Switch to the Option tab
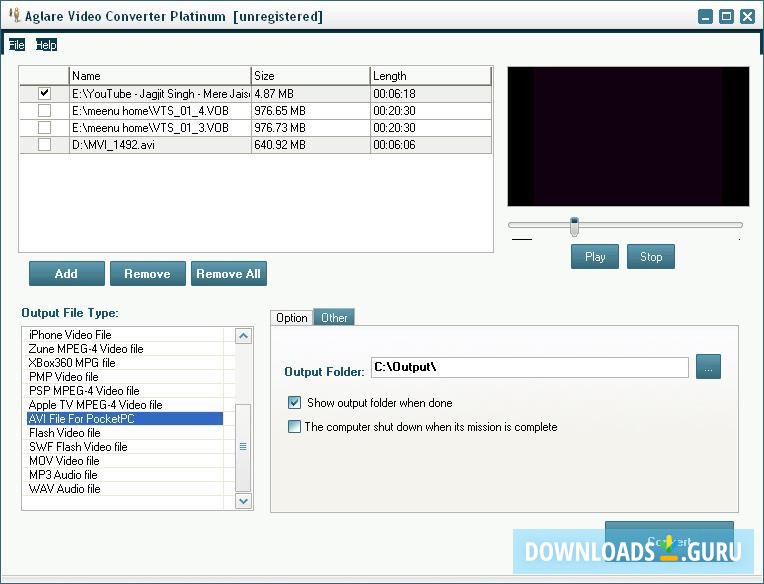This screenshot has height=584, width=764. click(292, 318)
